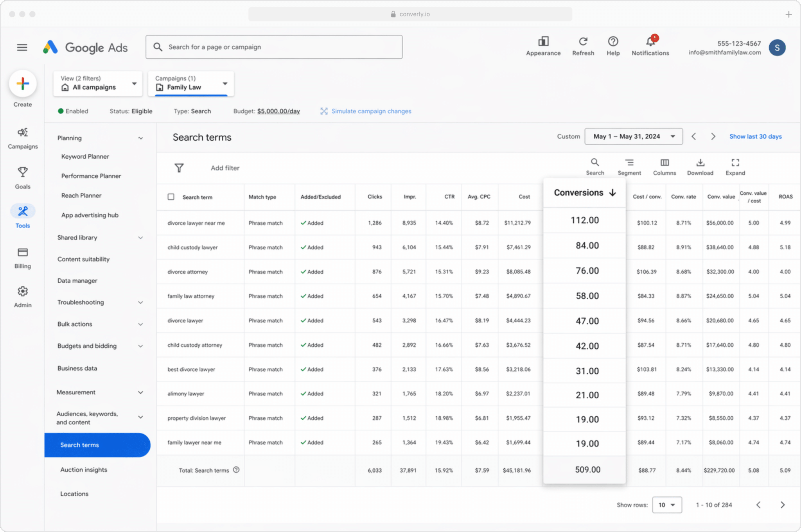Focus the page or campaign search box

(x=274, y=47)
